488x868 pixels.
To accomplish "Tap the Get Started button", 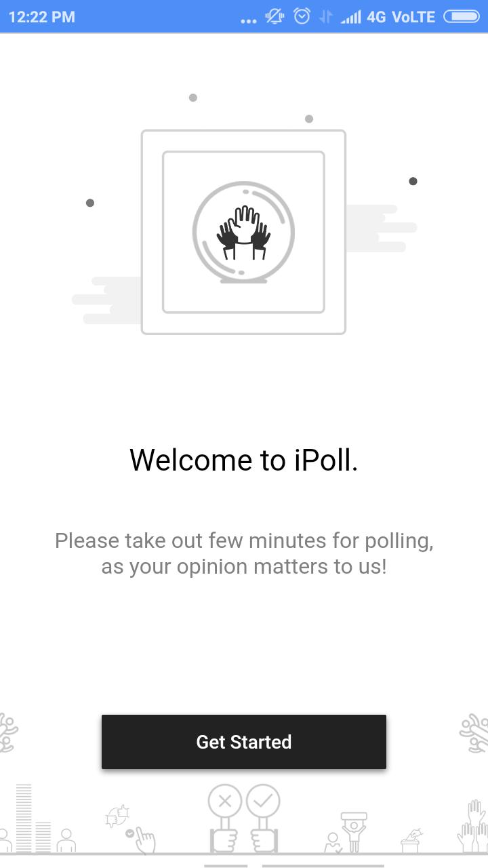I will pyautogui.click(x=244, y=742).
